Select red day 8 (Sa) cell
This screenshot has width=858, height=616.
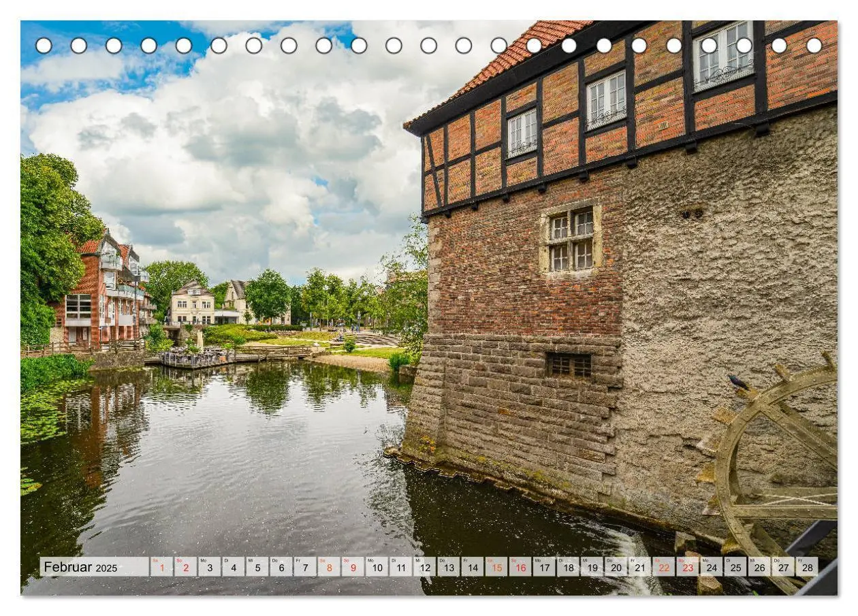click(329, 566)
